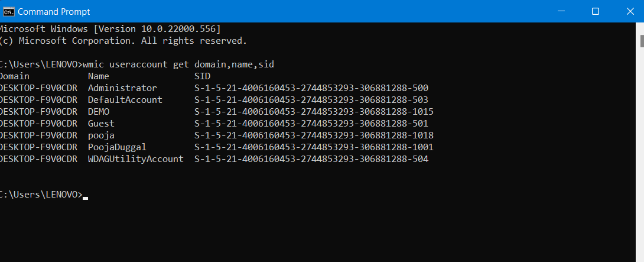
Task: Click the Domain column header
Action: [x=14, y=76]
